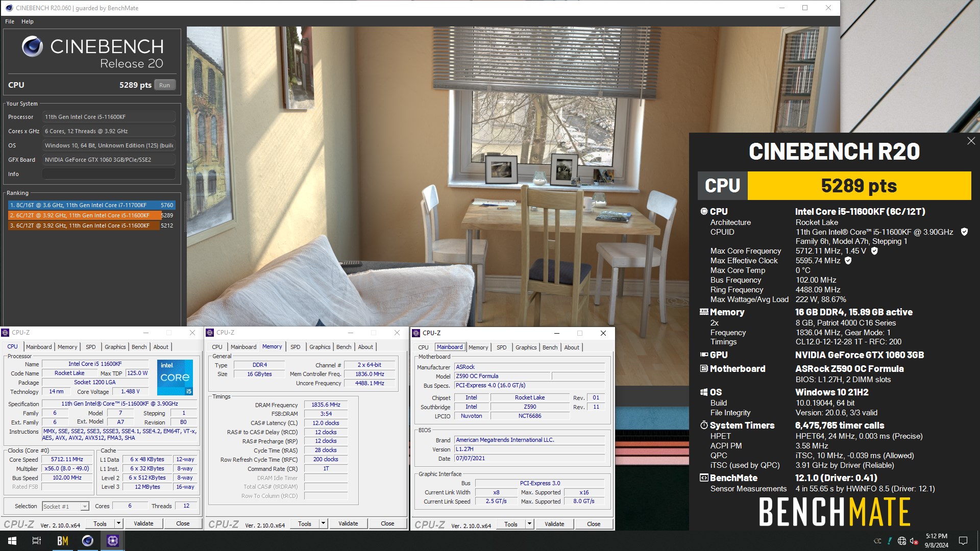980x551 pixels.
Task: Open the Tools dropdown arrow in the memory CPU-Z window
Action: pos(323,523)
